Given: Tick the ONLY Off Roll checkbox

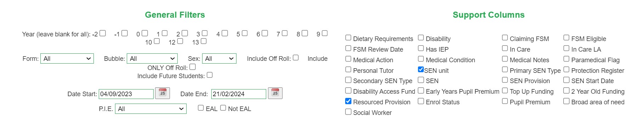Looking at the screenshot, I should [x=193, y=66].
